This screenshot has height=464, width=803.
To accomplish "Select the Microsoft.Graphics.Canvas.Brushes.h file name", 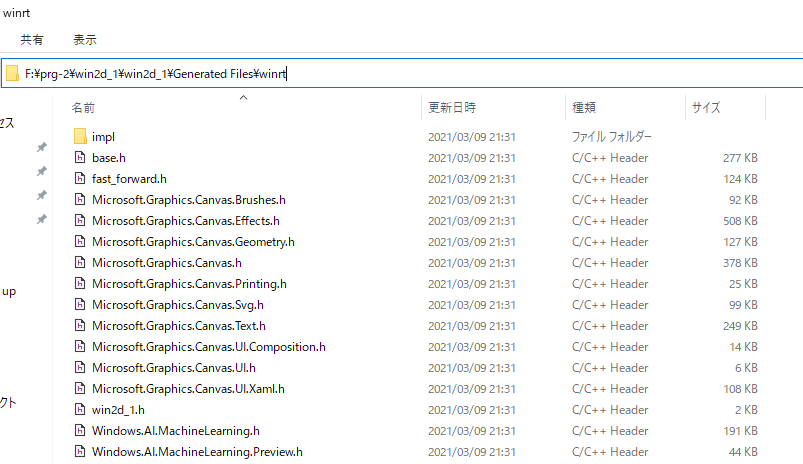I will click(188, 200).
